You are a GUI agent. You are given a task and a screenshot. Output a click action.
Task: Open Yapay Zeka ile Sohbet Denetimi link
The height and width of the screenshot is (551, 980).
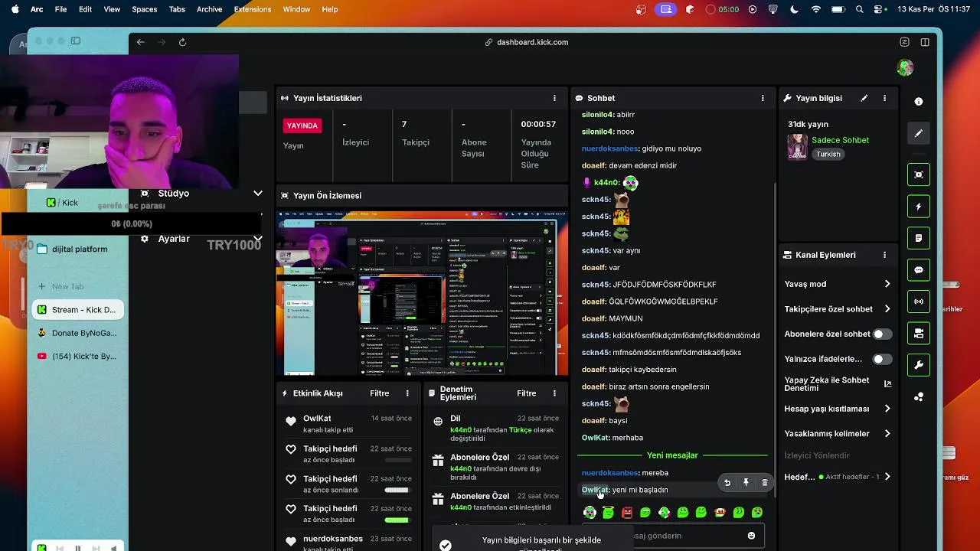[x=838, y=384]
